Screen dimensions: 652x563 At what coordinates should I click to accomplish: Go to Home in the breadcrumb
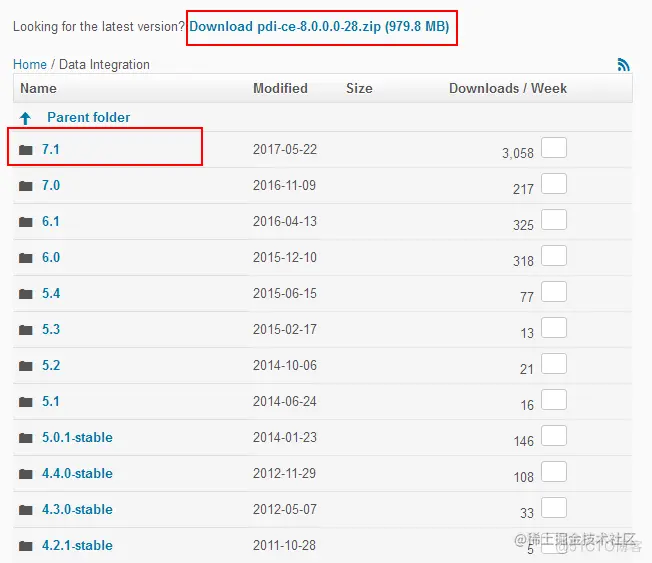tap(30, 64)
